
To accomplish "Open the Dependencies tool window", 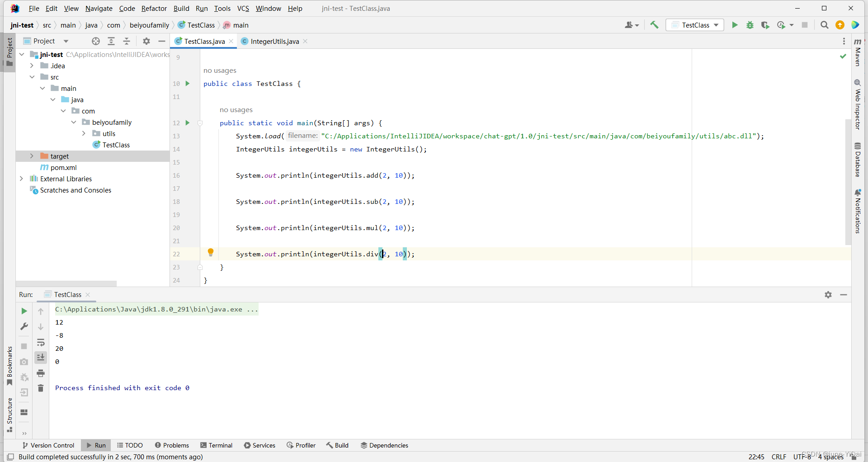I will tap(384, 445).
